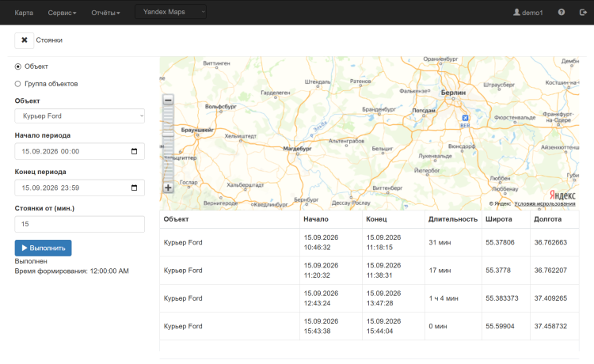Image resolution: width=594 pixels, height=364 pixels.
Task: Open the Отчёты menu
Action: [x=105, y=13]
